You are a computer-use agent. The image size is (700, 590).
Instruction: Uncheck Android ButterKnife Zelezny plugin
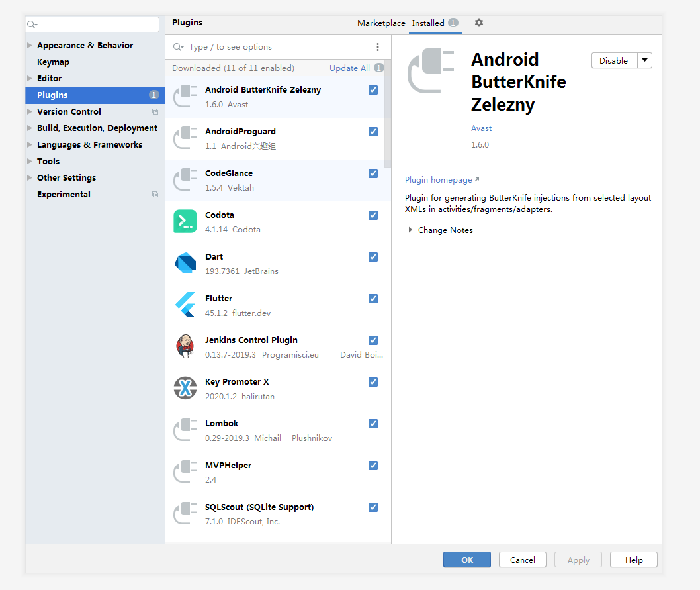(x=373, y=90)
